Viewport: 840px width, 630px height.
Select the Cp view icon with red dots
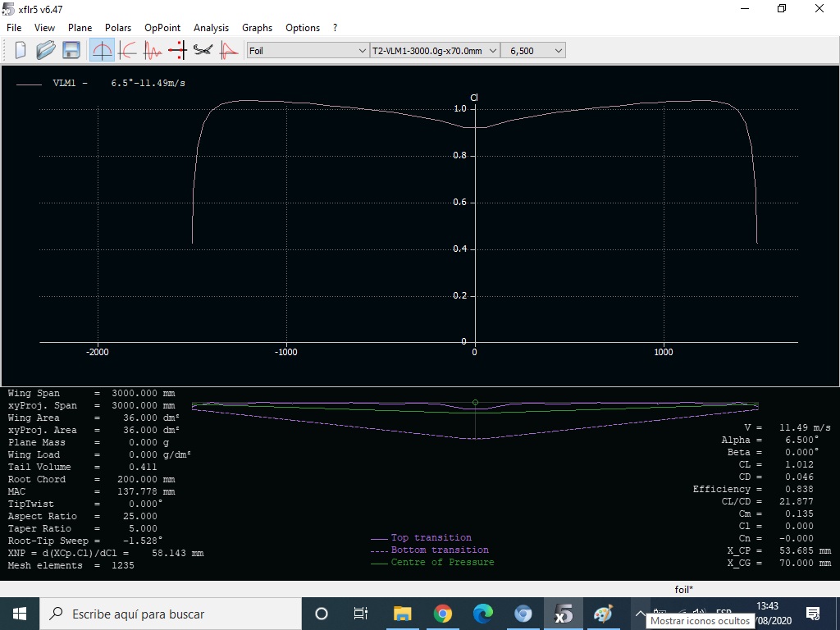coord(177,51)
